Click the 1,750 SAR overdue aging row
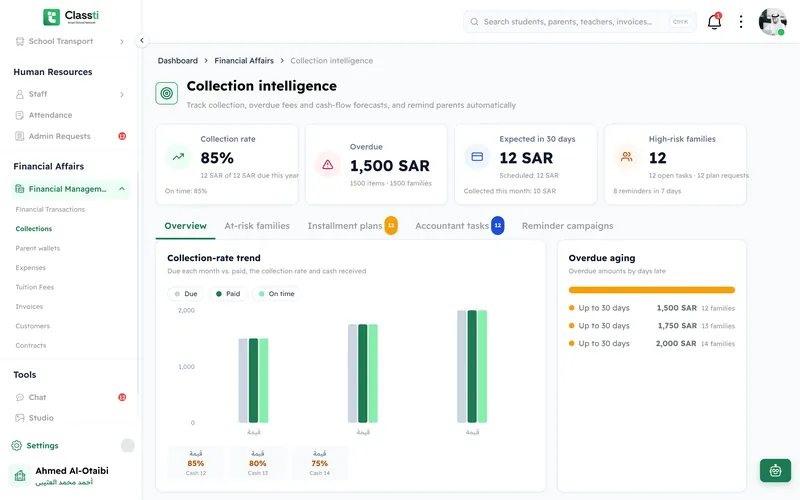This screenshot has width=800, height=500. point(652,326)
